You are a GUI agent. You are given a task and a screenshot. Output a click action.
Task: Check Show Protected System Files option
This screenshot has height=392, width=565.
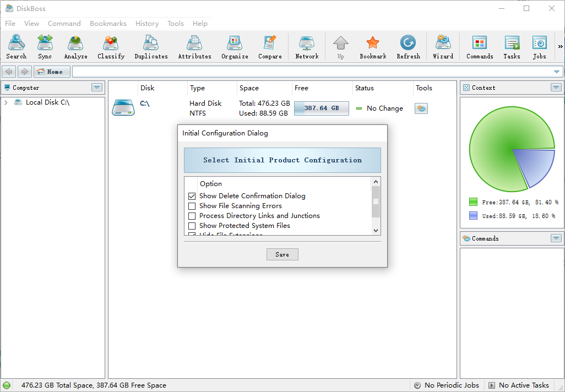[x=192, y=226]
